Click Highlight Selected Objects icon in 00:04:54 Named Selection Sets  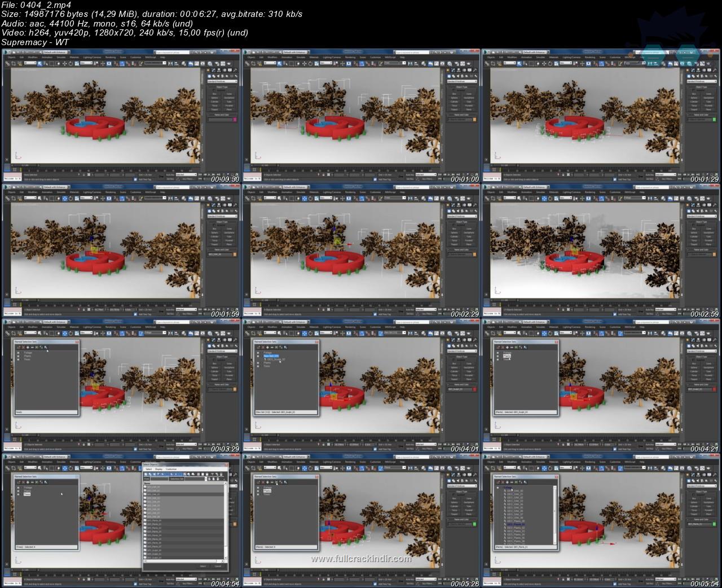[x=46, y=482]
